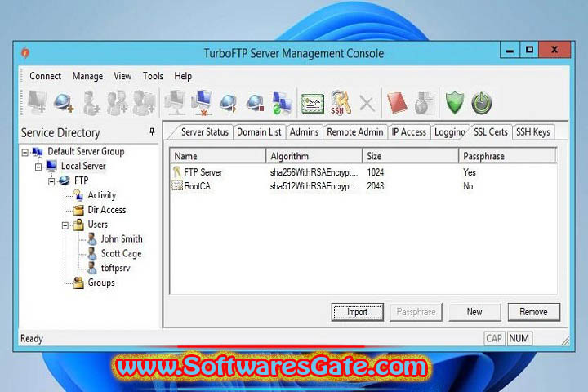Select the FTP Server certificate row

(363, 172)
